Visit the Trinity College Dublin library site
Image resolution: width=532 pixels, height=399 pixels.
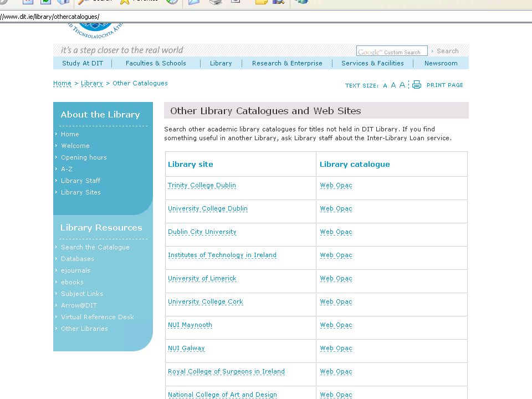point(202,185)
